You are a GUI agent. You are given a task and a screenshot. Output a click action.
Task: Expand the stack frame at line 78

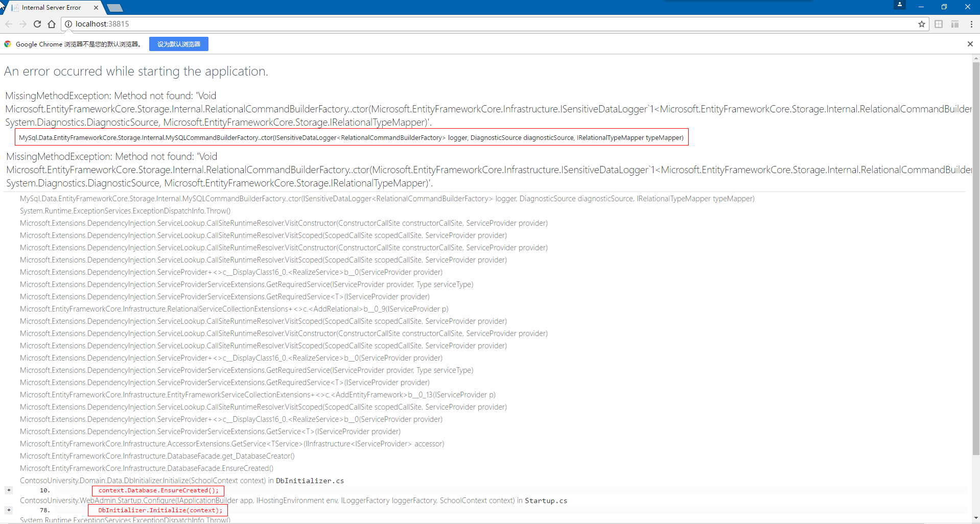(x=9, y=510)
